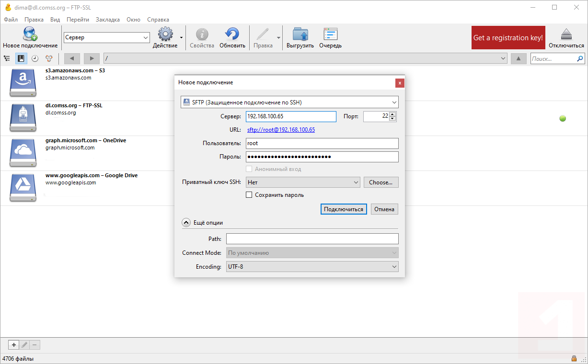Click the Поиск search field

pyautogui.click(x=553, y=58)
